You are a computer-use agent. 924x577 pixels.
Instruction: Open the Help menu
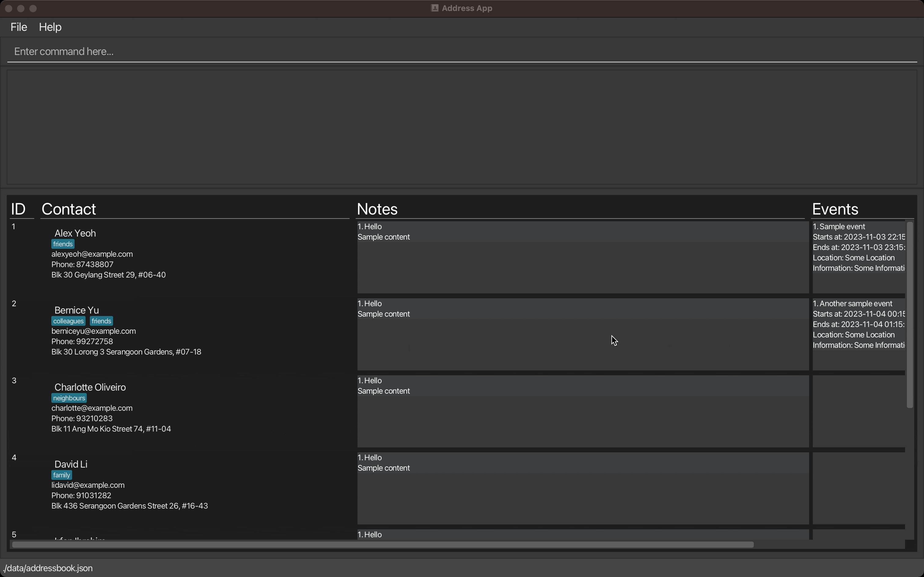click(x=50, y=27)
